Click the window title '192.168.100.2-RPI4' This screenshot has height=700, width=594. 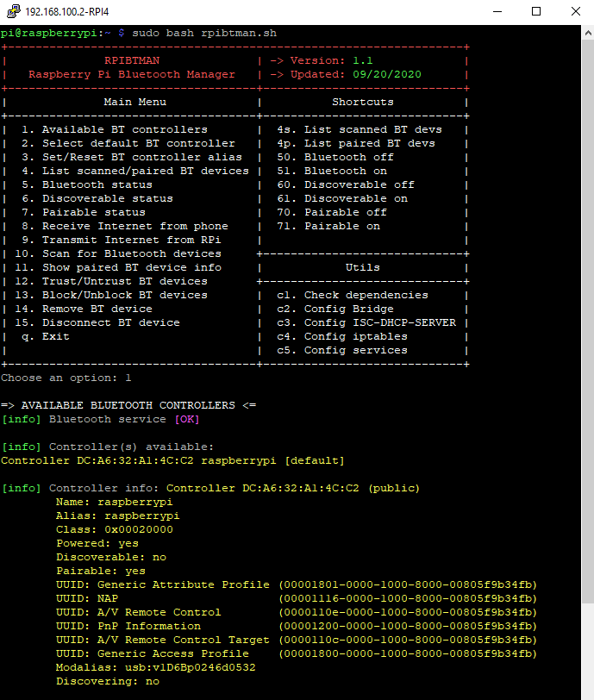pyautogui.click(x=67, y=11)
